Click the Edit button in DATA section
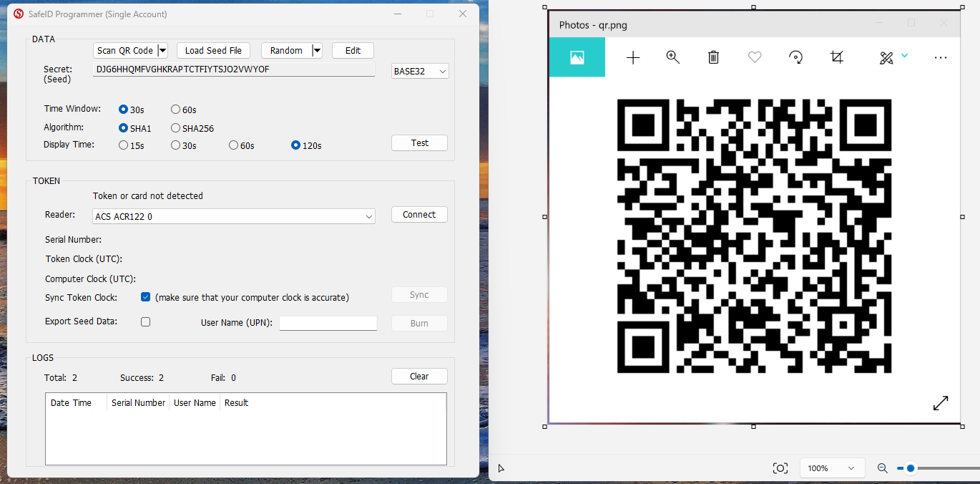This screenshot has width=980, height=484. coord(353,50)
